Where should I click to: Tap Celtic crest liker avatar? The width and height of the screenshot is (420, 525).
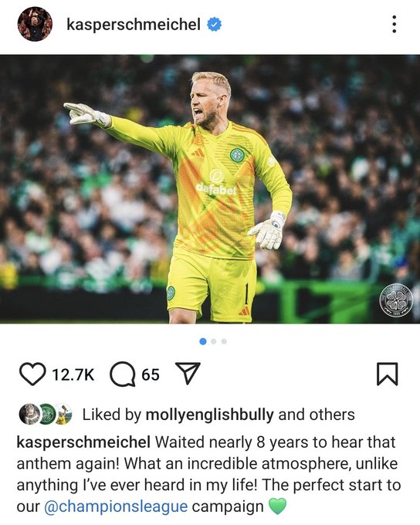[x=48, y=414]
